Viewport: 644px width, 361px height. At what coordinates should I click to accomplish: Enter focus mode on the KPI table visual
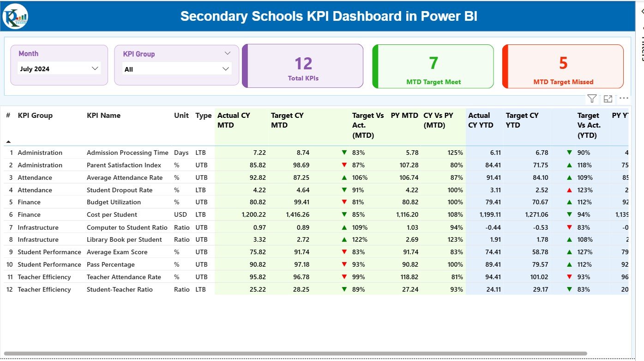[x=608, y=98]
